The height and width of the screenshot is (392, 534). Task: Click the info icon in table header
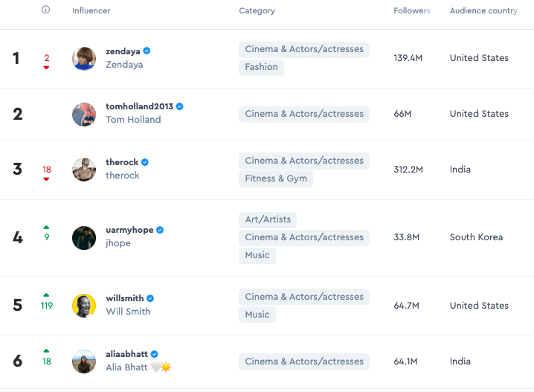point(46,10)
